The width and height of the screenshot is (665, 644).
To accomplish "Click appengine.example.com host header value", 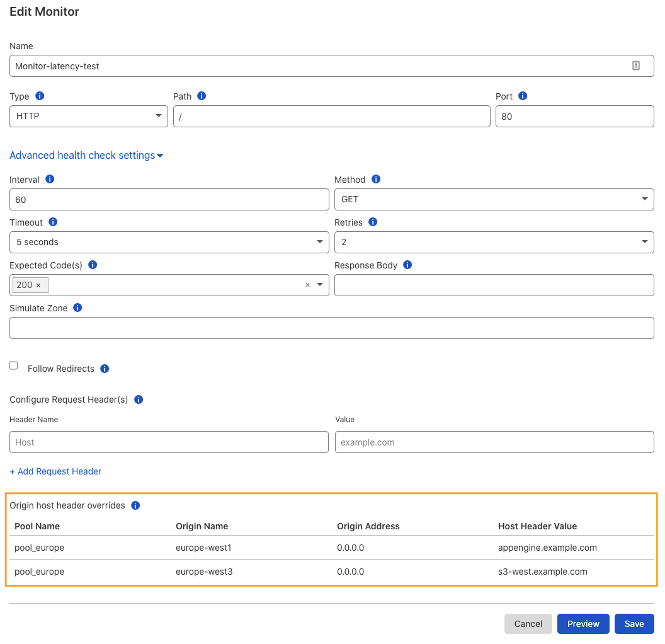I will point(547,548).
